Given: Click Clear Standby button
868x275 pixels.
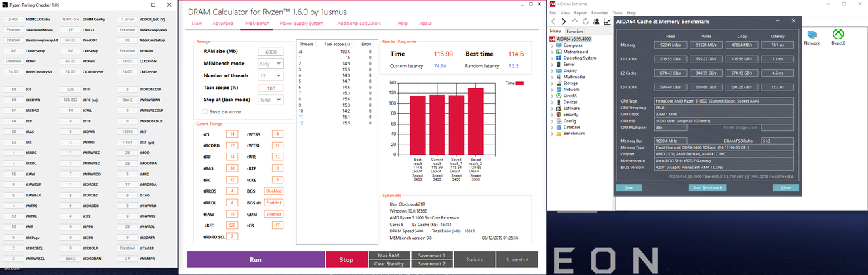Looking at the screenshot, I should [x=389, y=263].
